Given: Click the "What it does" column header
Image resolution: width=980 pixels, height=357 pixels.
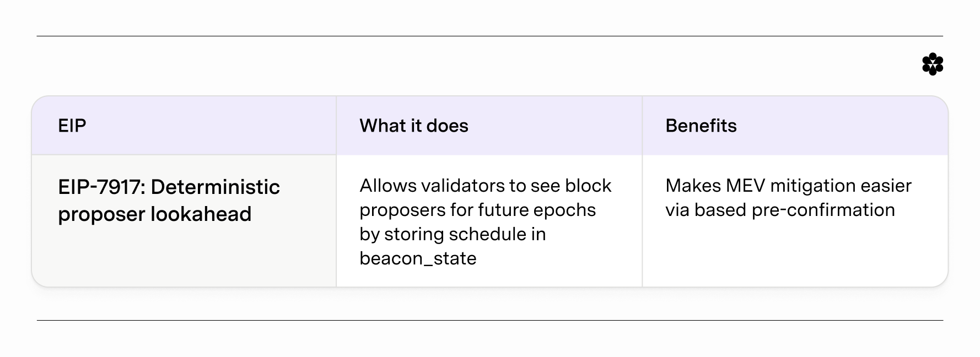Looking at the screenshot, I should point(413,126).
